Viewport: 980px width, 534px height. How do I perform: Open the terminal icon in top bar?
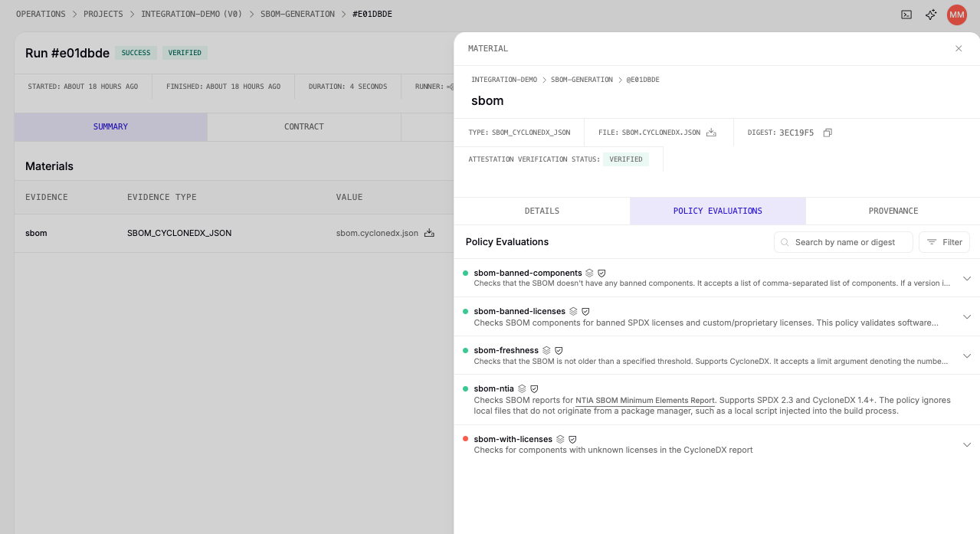point(906,15)
